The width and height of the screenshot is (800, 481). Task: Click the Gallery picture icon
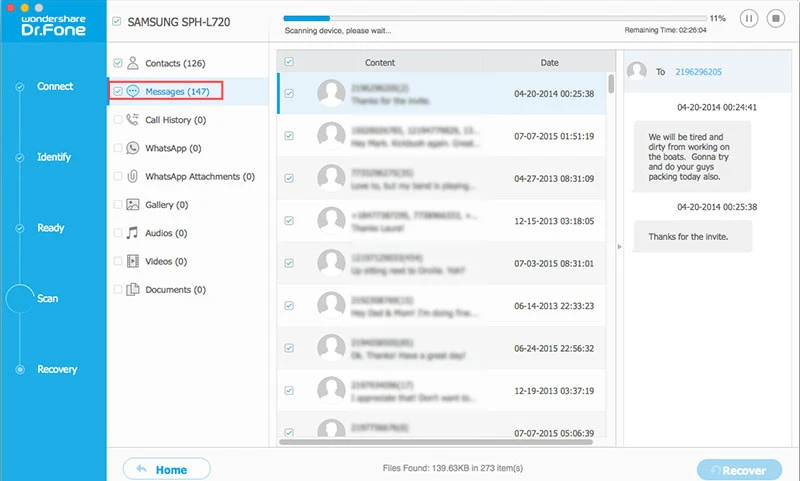tap(133, 205)
